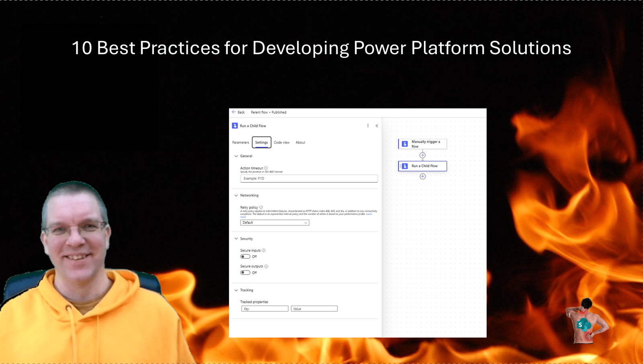Image resolution: width=643 pixels, height=364 pixels.
Task: Follow the Learn more retry policy link
Action: coord(369,214)
